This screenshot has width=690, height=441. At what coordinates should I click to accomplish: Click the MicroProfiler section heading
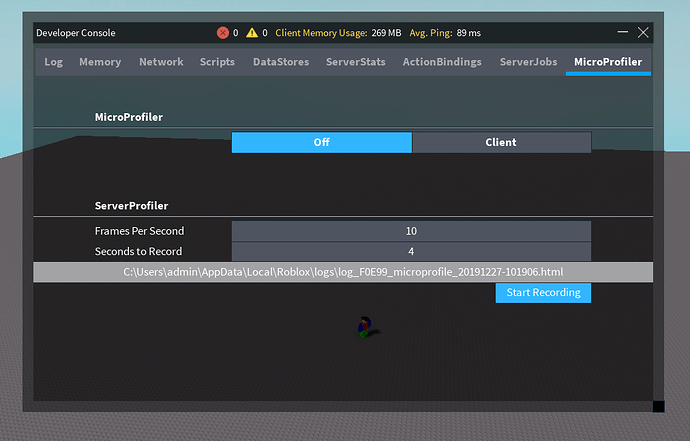(x=128, y=117)
